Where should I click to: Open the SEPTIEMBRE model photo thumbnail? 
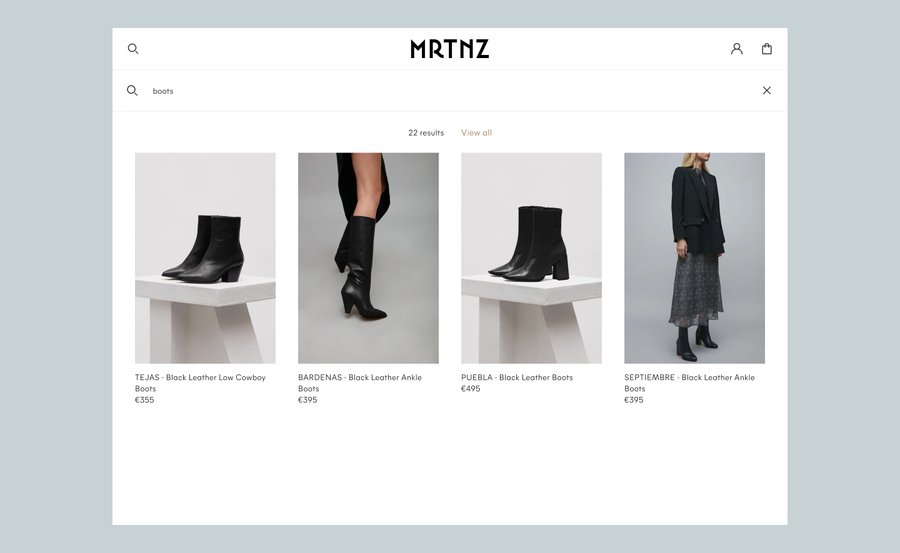(695, 258)
